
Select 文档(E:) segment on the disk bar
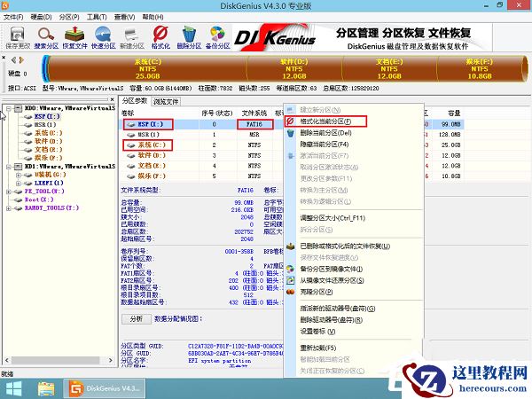(389, 69)
